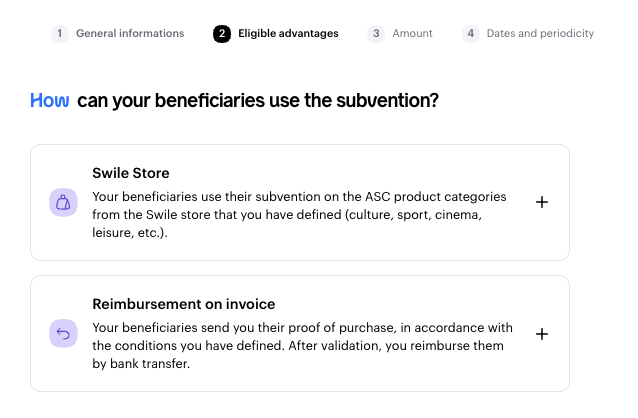638x418 pixels.
Task: Click the Reimbursement return-arrow icon
Action: point(63,334)
